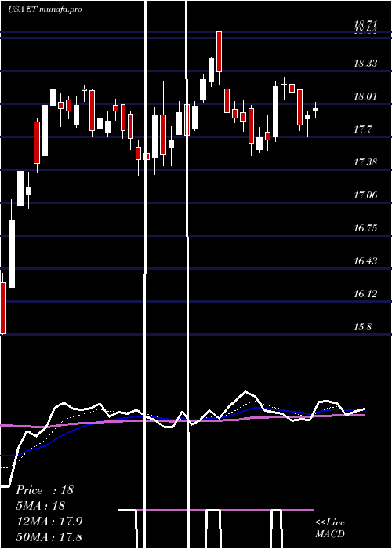Click the 17.38 price axis label
Image resolution: width=392 pixels, height=549 pixels.
coord(365,162)
